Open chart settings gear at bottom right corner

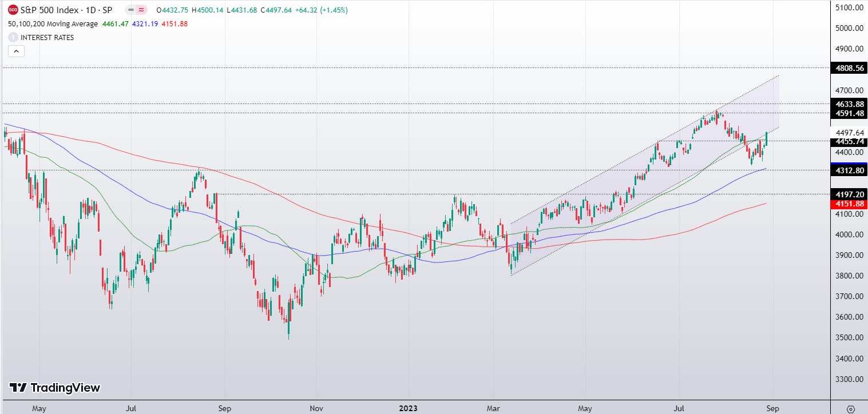click(851, 408)
